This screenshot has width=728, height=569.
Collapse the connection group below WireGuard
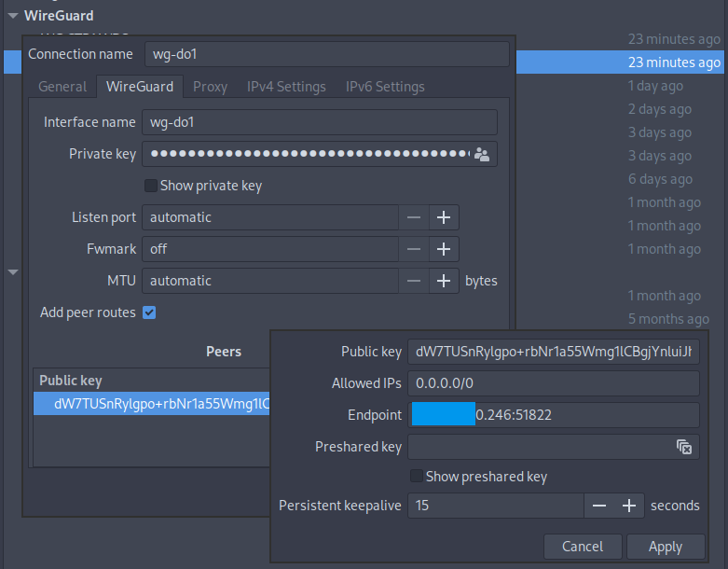pos(13,272)
